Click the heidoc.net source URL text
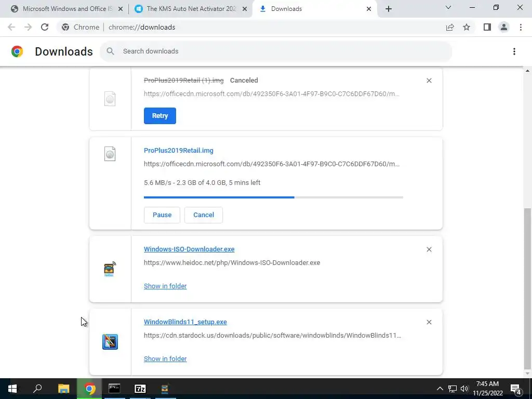Image resolution: width=532 pixels, height=399 pixels. [x=232, y=262]
